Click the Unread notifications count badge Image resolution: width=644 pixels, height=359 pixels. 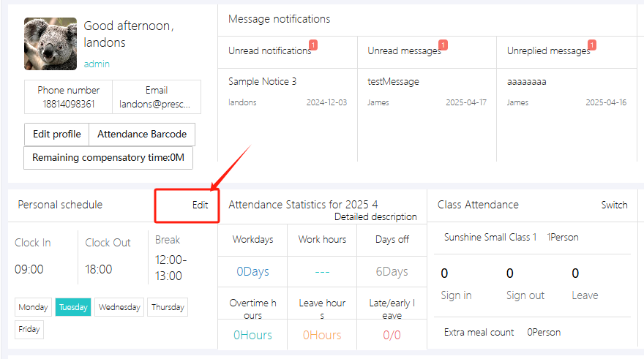click(x=313, y=45)
